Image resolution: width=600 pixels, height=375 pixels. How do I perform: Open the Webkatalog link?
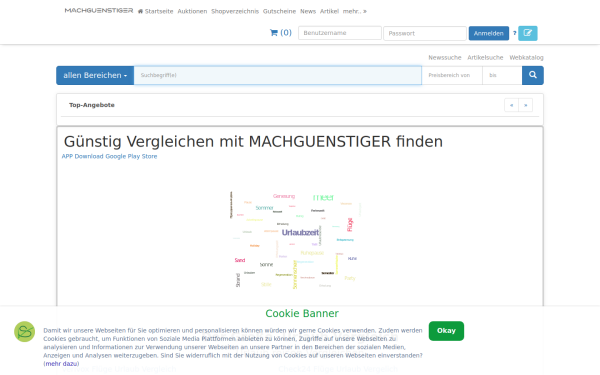point(526,57)
